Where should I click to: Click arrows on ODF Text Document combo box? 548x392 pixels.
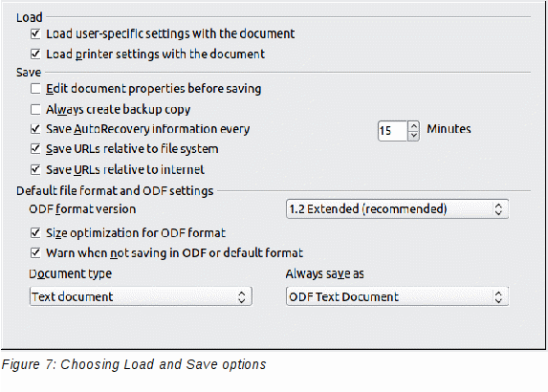pyautogui.click(x=498, y=297)
